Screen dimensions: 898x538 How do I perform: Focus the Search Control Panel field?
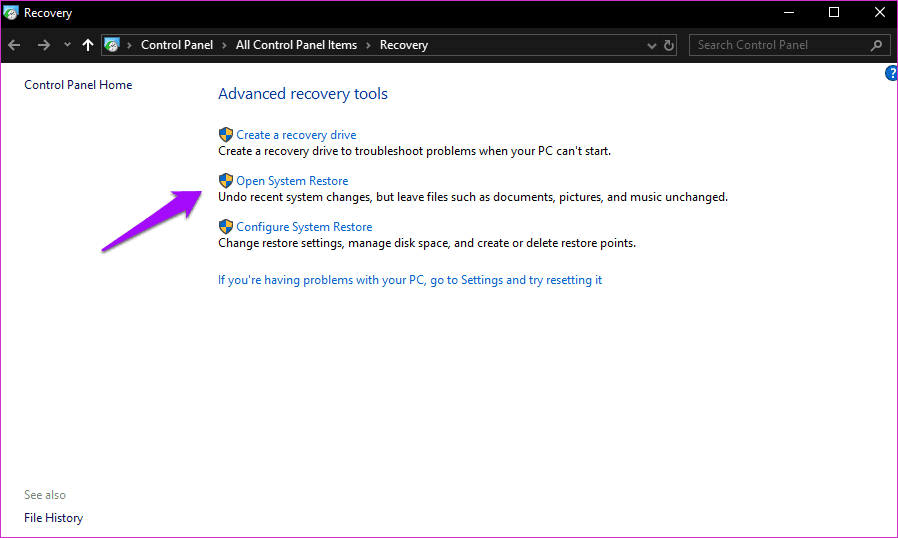click(789, 45)
